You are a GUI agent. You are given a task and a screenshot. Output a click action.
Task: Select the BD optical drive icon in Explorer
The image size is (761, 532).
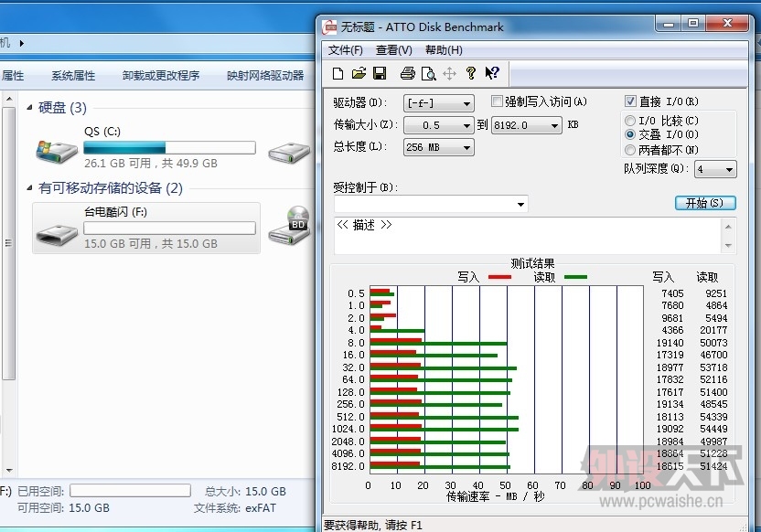290,226
